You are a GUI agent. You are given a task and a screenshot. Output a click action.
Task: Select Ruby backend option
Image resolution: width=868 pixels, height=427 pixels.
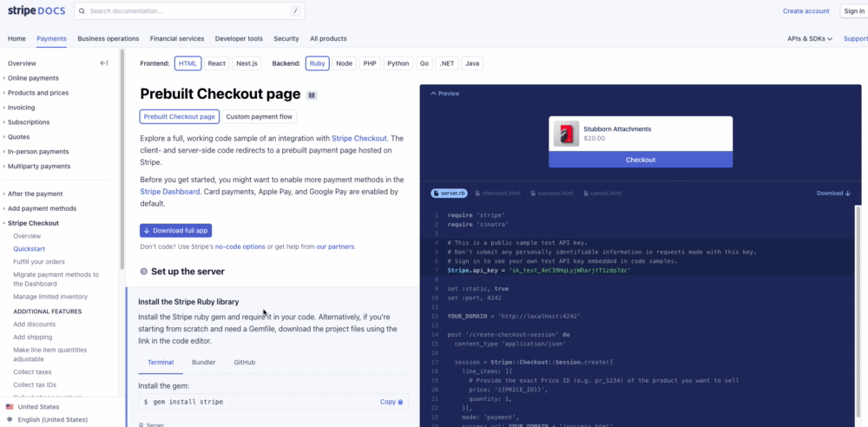[x=317, y=63]
